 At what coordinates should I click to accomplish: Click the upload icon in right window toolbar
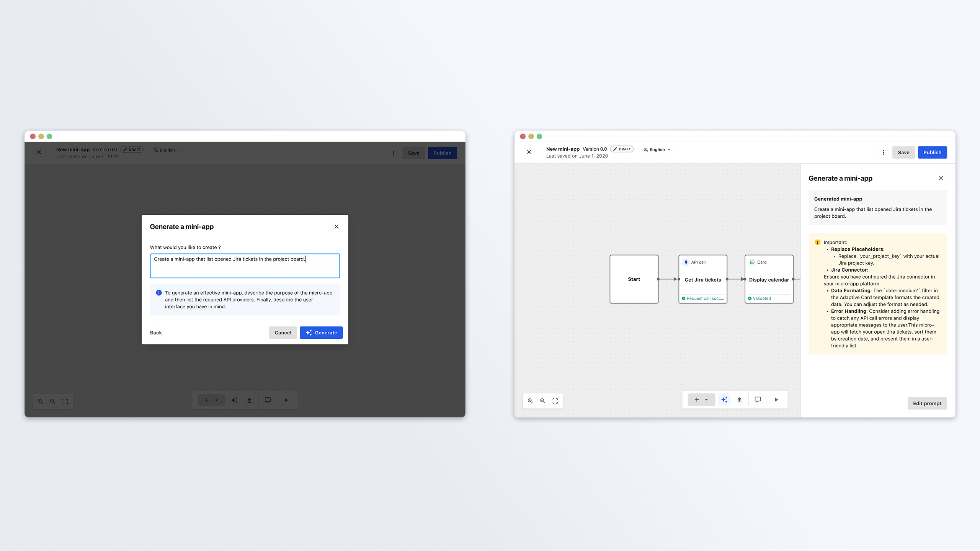click(739, 399)
